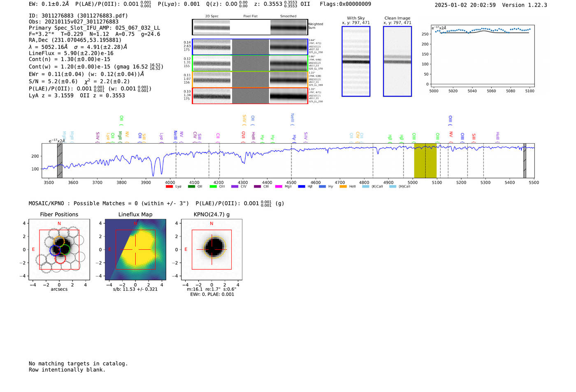Open the orange-bordered fiber spectrum row
The image size is (576, 392).
pyautogui.click(x=250, y=79)
